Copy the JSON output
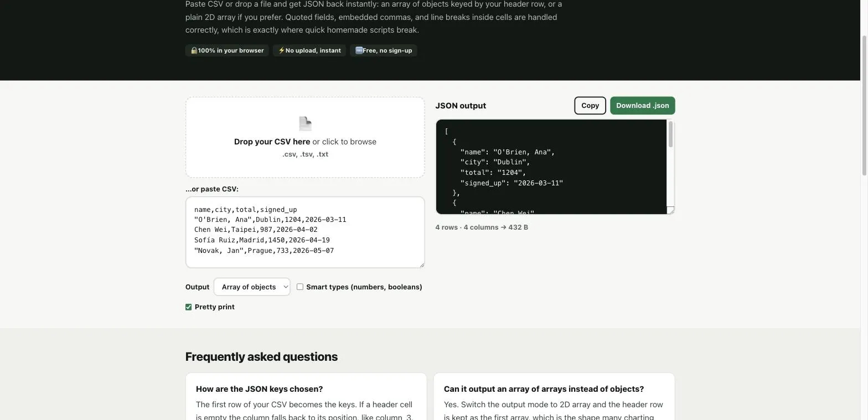The height and width of the screenshot is (420, 868). coord(590,106)
